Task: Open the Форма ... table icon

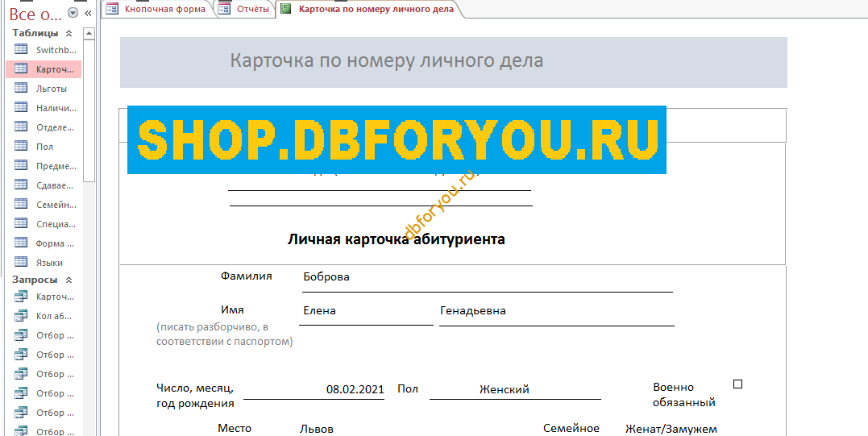Action: (20, 243)
